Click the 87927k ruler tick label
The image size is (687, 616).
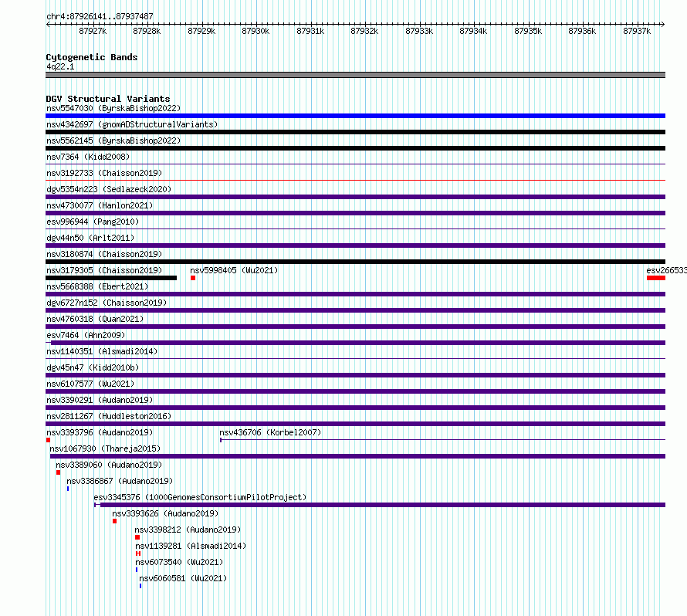pyautogui.click(x=93, y=31)
